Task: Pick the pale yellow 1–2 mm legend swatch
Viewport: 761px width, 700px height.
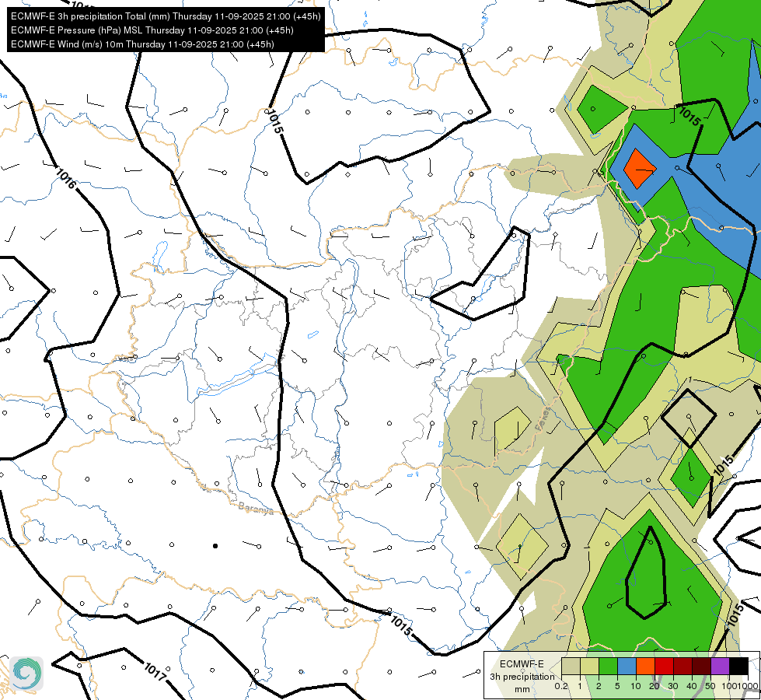Action: 590,666
